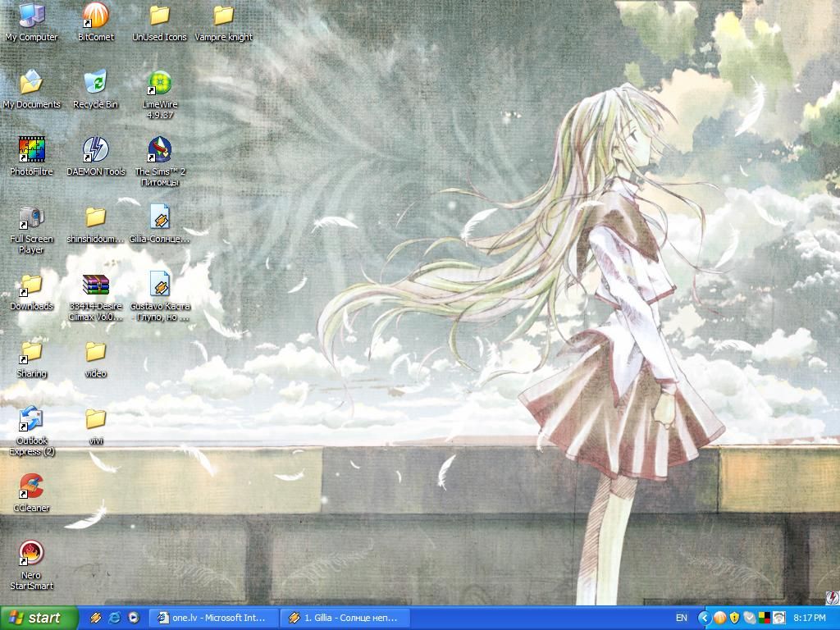Select the video folder

pos(95,359)
